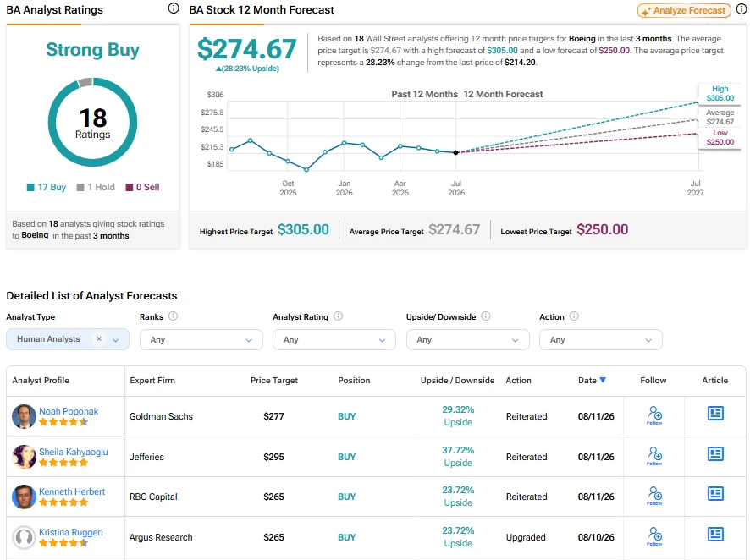Click the Average $274.67 forecast label
The width and height of the screenshot is (750, 560).
(720, 117)
